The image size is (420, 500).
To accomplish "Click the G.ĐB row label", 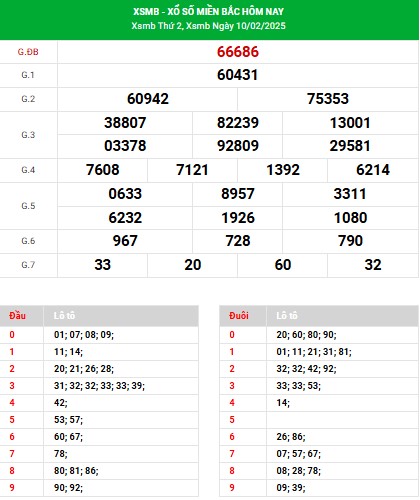I will (x=28, y=52).
